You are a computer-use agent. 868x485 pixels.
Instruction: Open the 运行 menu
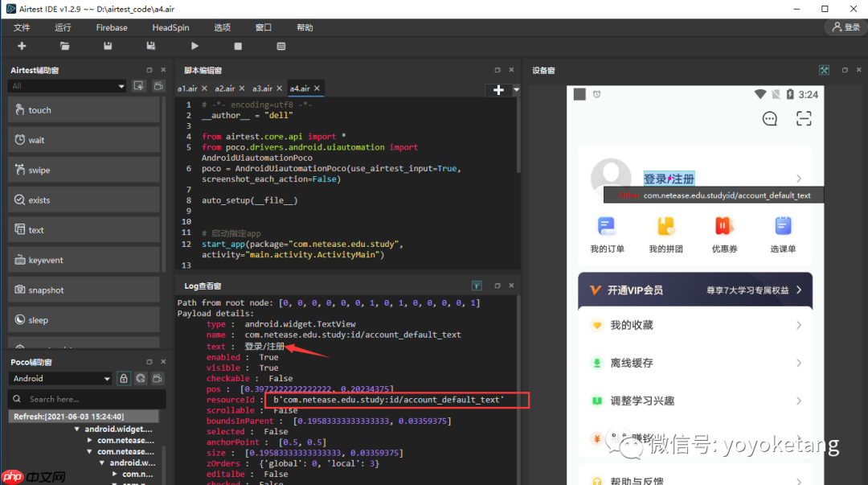click(63, 27)
